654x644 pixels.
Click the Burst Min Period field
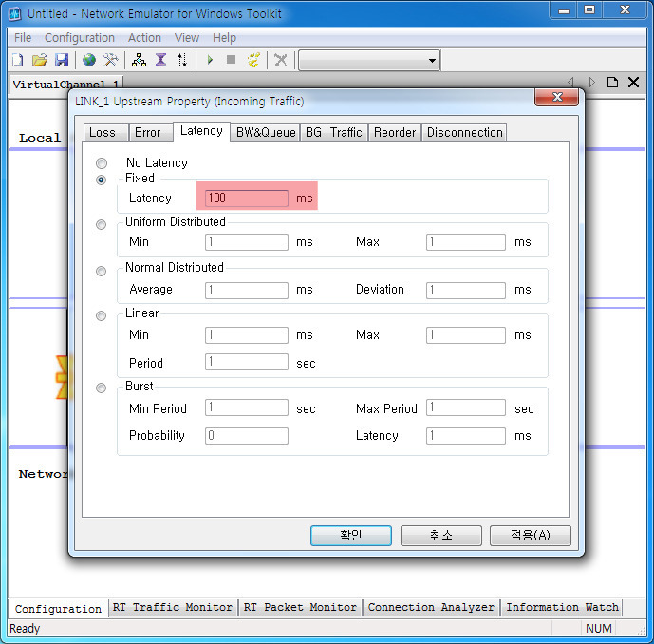point(247,407)
